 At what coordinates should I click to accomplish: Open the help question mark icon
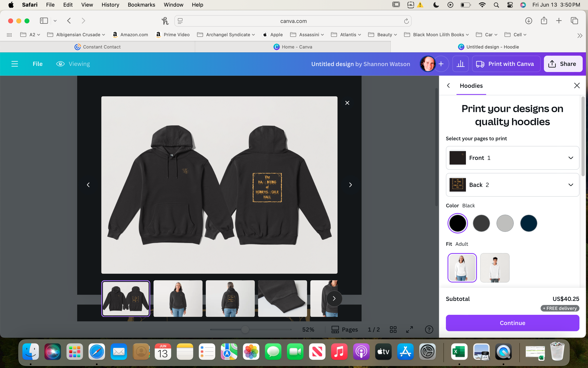429,330
